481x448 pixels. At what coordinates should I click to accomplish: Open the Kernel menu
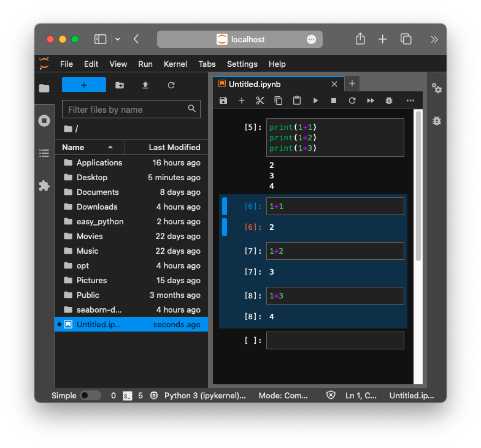pos(175,64)
